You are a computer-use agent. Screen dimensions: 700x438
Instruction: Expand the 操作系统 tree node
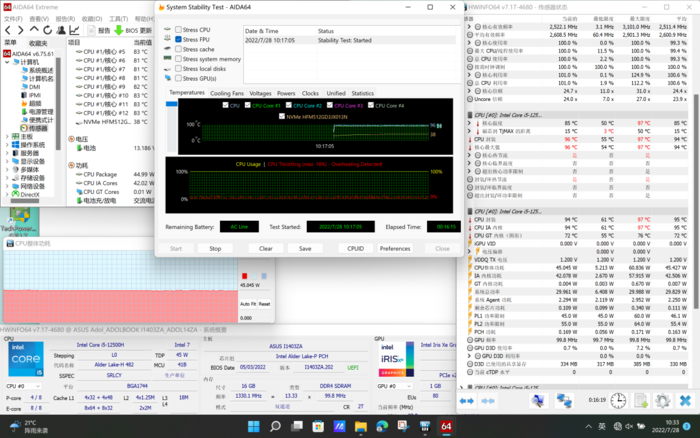pos(7,145)
